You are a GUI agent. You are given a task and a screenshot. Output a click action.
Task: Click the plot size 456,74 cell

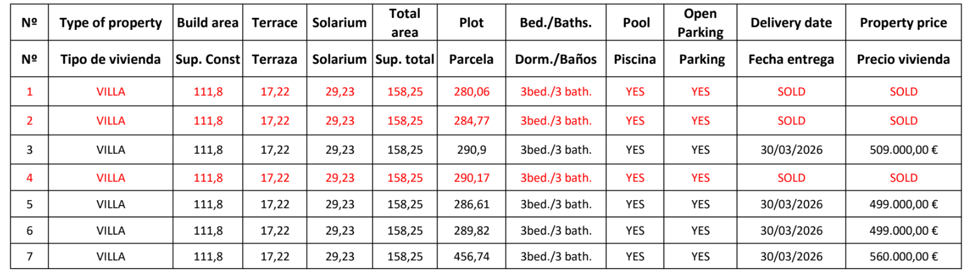(472, 257)
